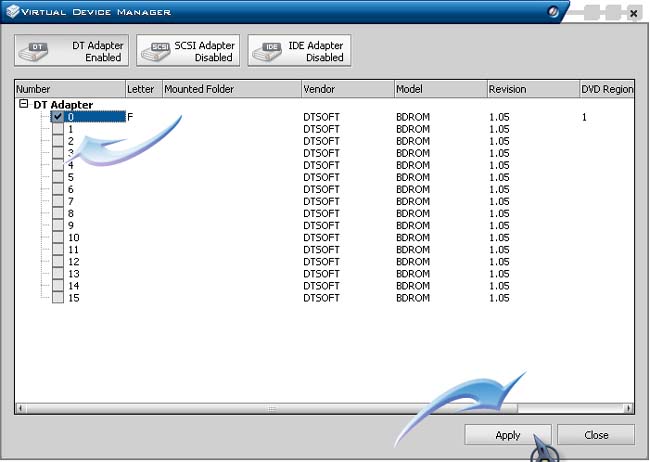Click the Close button
The image size is (650, 462).
pos(596,435)
